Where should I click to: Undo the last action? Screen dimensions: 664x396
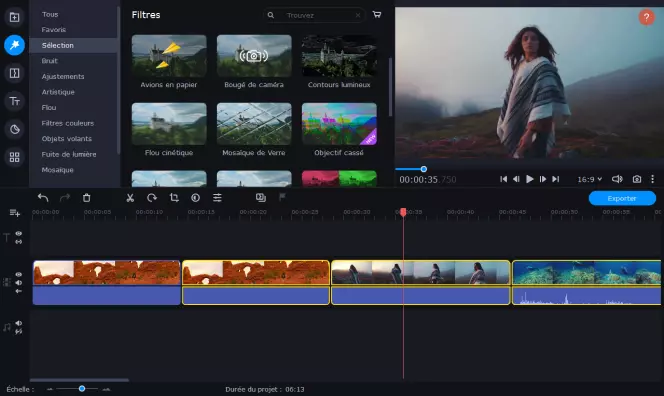coord(43,198)
